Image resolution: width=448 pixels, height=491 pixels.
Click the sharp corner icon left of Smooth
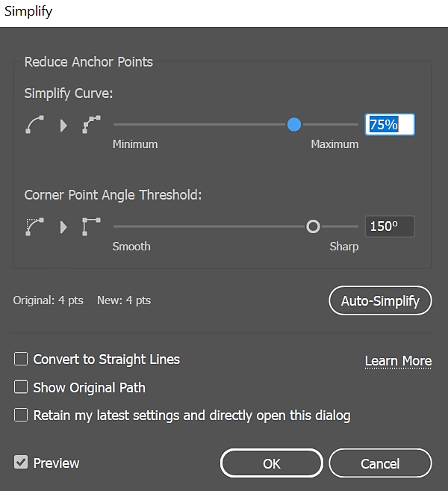91,226
